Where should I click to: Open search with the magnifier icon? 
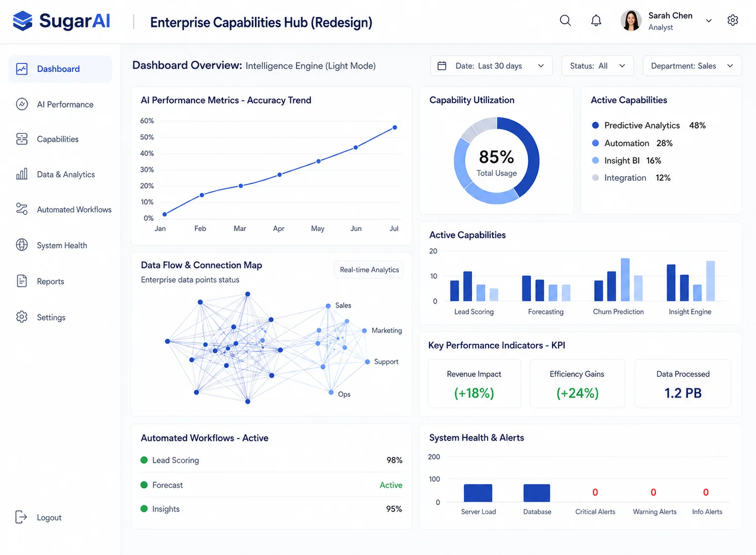point(565,20)
